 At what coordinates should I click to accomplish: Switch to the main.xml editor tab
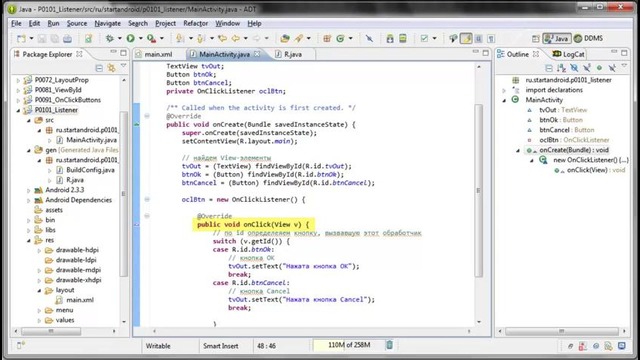point(154,54)
